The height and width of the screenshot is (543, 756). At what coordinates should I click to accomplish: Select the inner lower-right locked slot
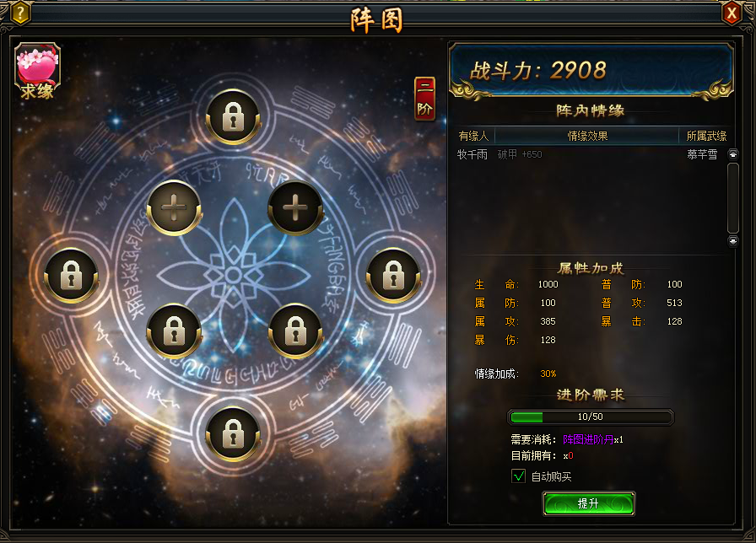[x=295, y=331]
